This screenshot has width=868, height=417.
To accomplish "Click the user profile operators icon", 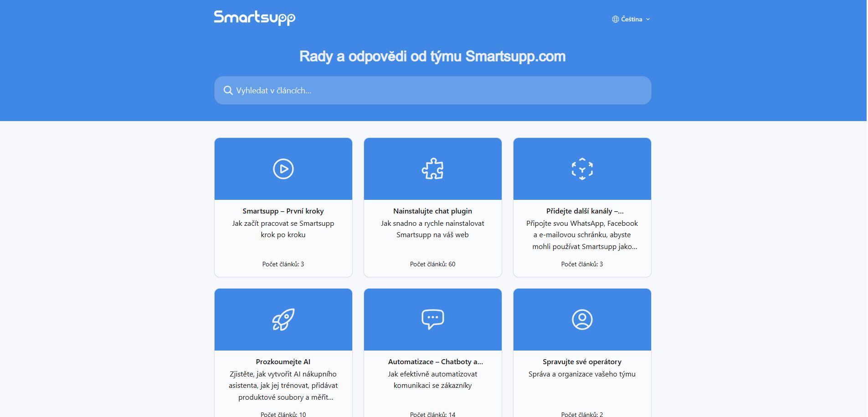I will (582, 320).
